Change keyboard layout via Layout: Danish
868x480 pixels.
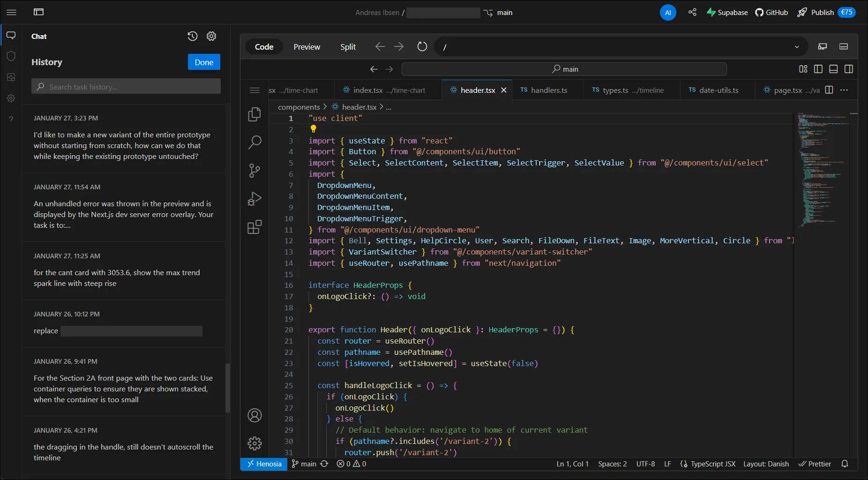pos(766,464)
